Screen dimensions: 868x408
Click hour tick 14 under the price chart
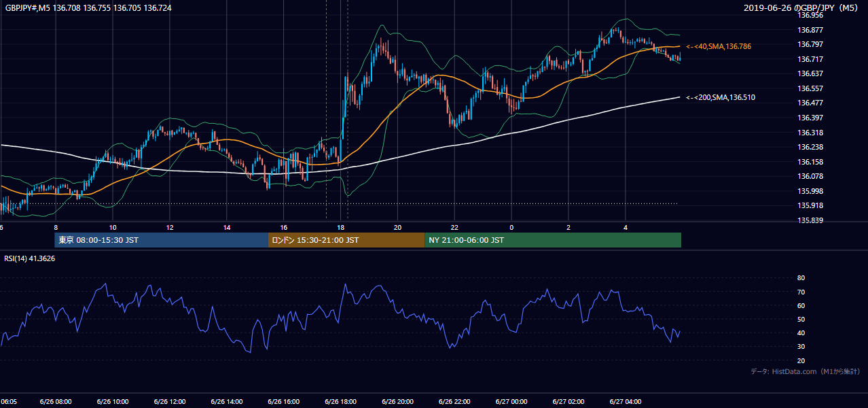227,227
